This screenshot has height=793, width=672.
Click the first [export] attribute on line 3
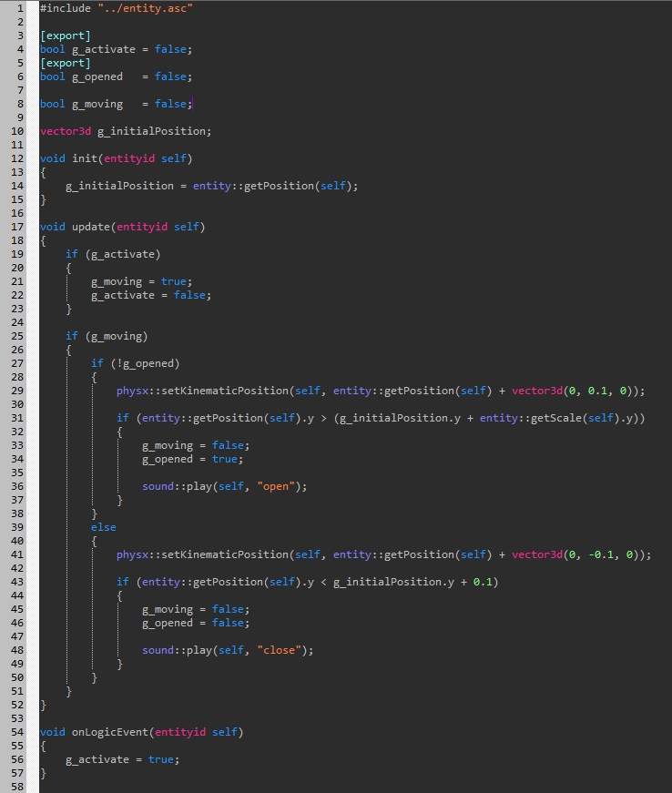pos(66,36)
